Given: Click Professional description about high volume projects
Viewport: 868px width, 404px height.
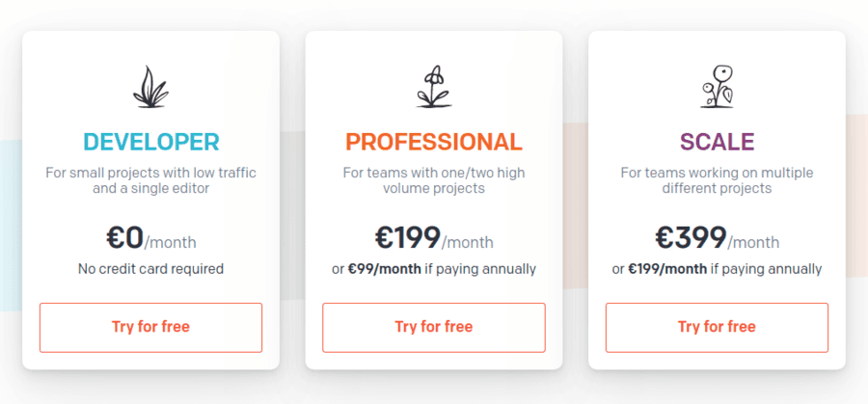Looking at the screenshot, I should click(x=434, y=180).
